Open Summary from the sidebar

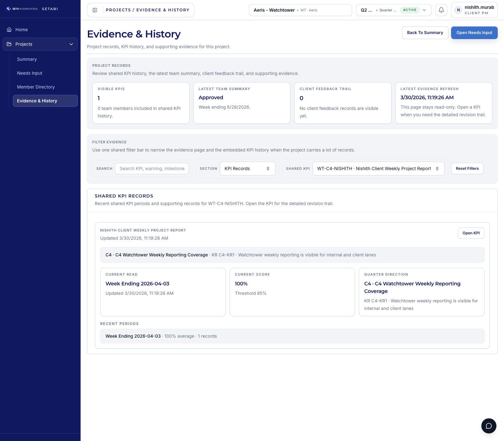(27, 59)
